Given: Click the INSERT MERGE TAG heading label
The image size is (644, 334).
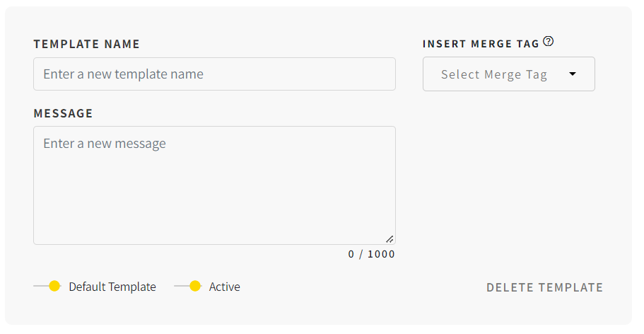Looking at the screenshot, I should click(481, 44).
